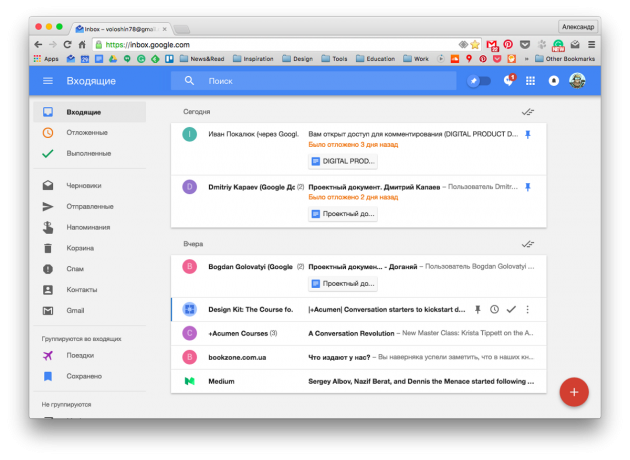The width and height of the screenshot is (630, 460).
Task: Open the Medium email
Action: 358,381
